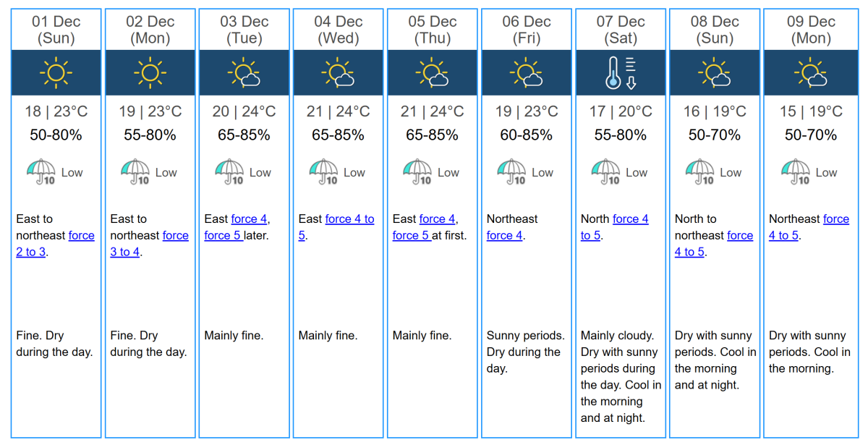
Task: Click the sunny icon for 01 Dec
Action: (x=56, y=73)
